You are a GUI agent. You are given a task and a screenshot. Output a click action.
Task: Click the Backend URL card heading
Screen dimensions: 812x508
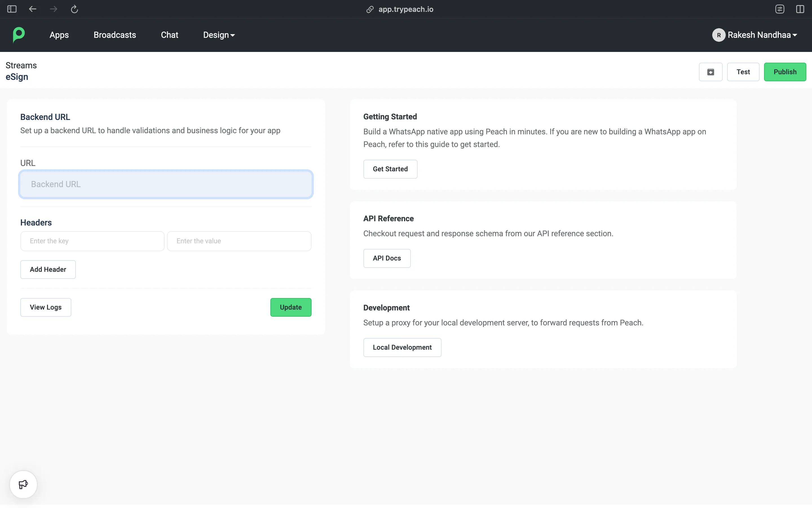click(45, 117)
